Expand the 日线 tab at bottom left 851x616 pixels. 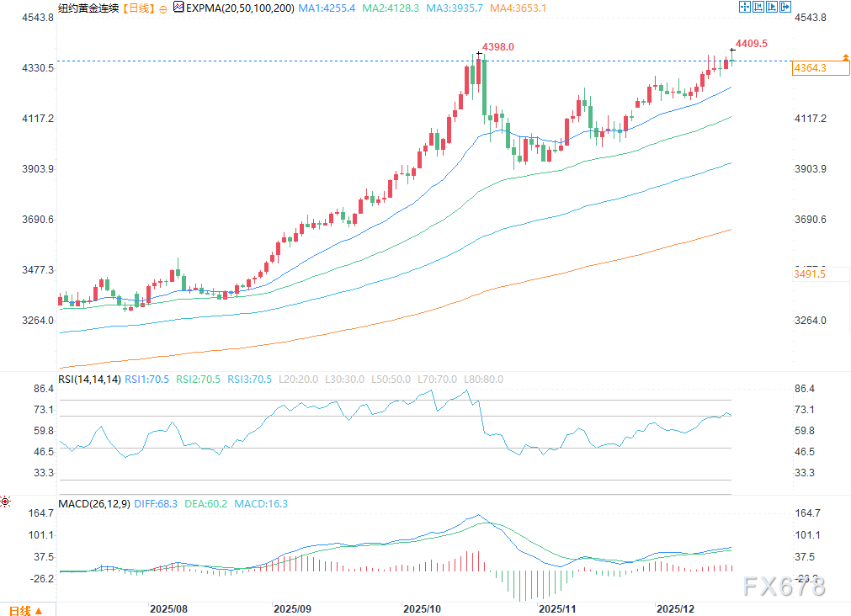pyautogui.click(x=25, y=609)
